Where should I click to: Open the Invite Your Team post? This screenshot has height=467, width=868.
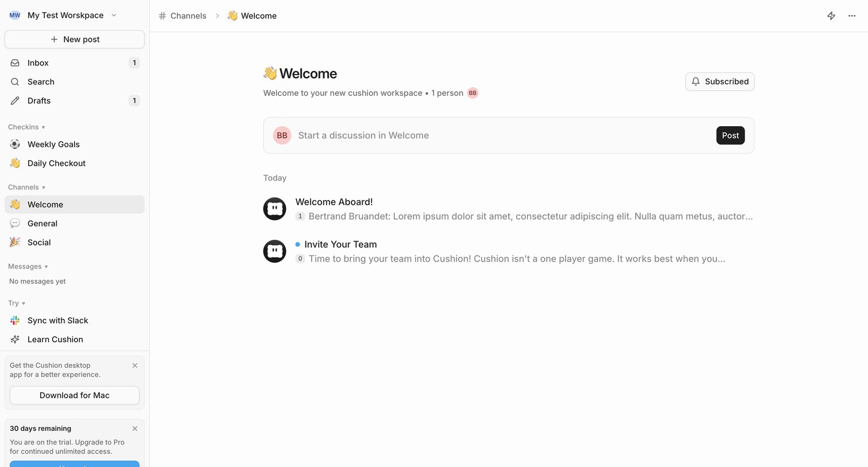(x=340, y=244)
